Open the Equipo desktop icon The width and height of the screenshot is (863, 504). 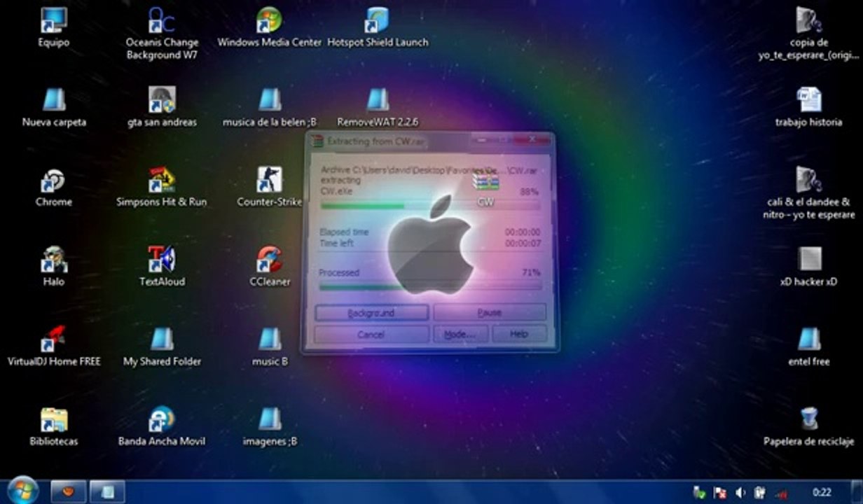[x=54, y=28]
